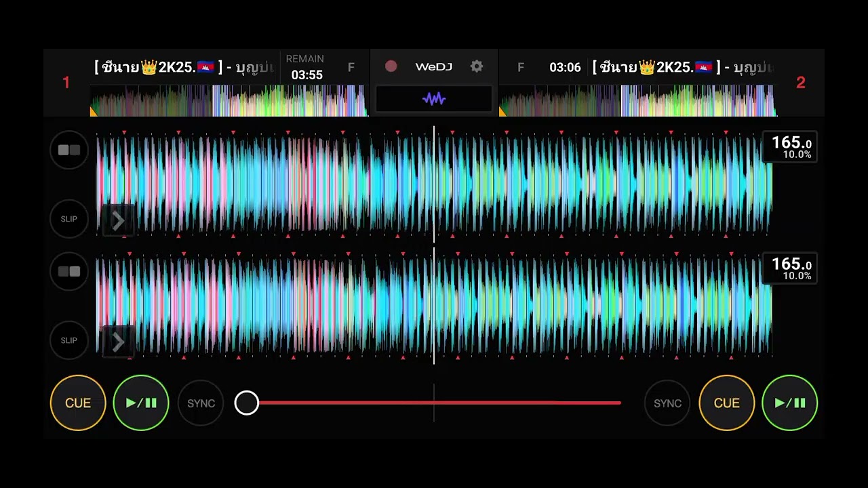
Task: Toggle SLIP mode on deck 2
Action: tap(69, 340)
